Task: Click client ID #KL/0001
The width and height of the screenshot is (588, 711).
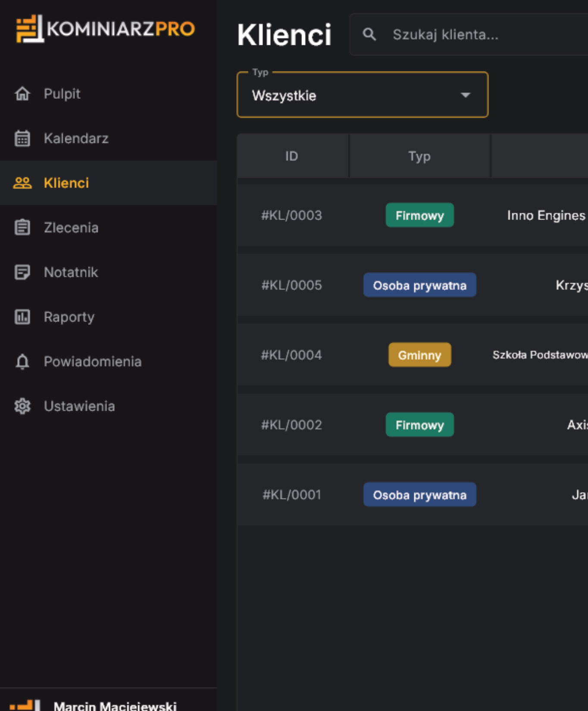Action: (x=292, y=495)
